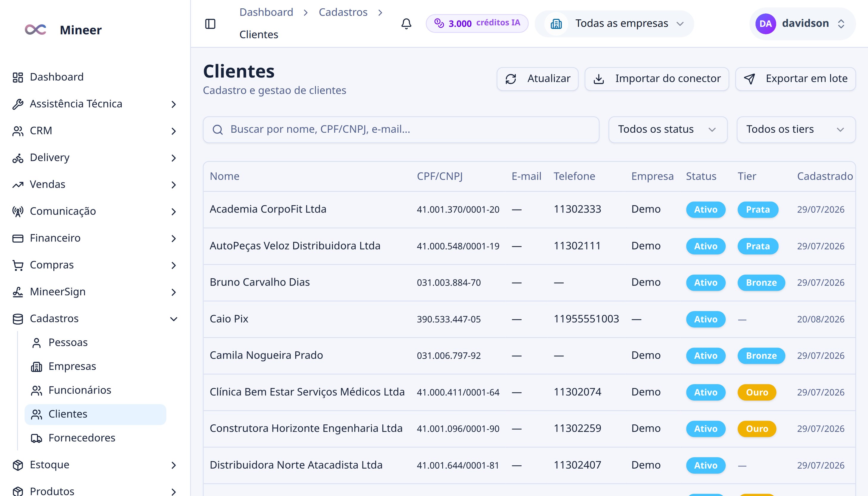Click the search magnifier icon
This screenshot has width=868, height=496.
click(218, 129)
